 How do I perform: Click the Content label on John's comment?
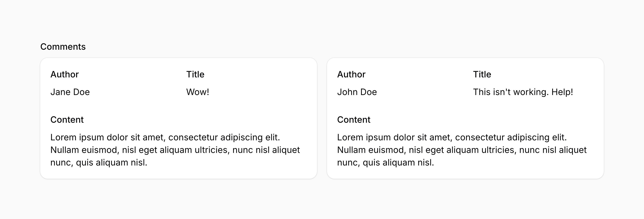(x=354, y=120)
